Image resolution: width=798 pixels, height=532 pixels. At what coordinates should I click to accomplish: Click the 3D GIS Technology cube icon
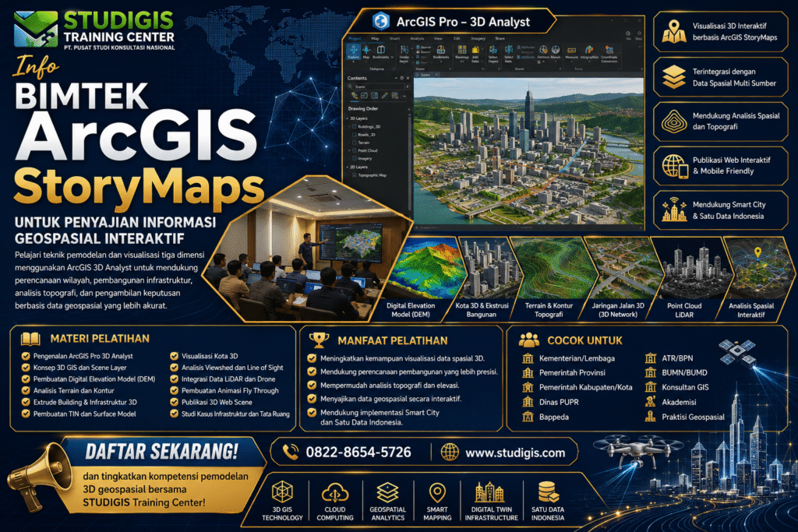[282, 491]
